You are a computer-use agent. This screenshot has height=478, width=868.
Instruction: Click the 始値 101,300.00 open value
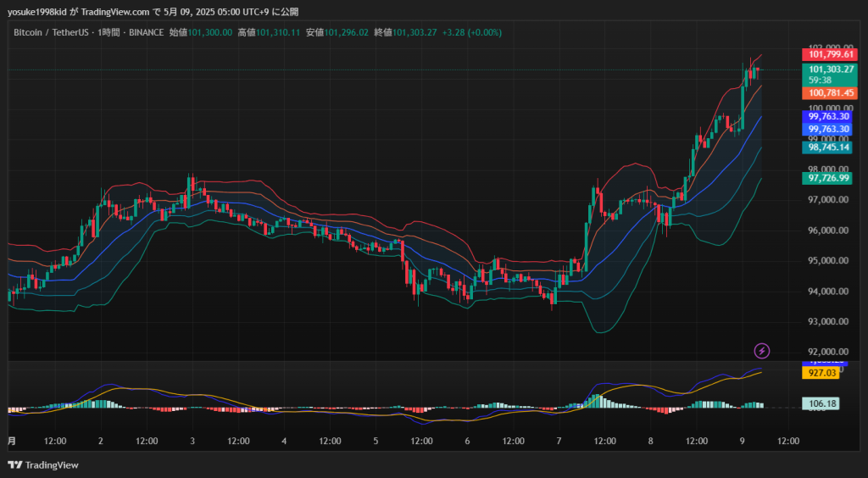pos(200,33)
